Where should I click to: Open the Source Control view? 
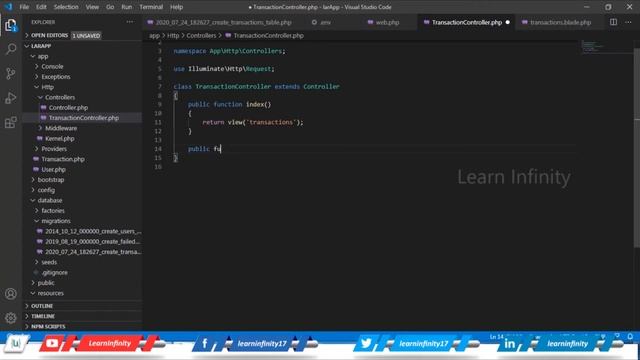[11, 73]
